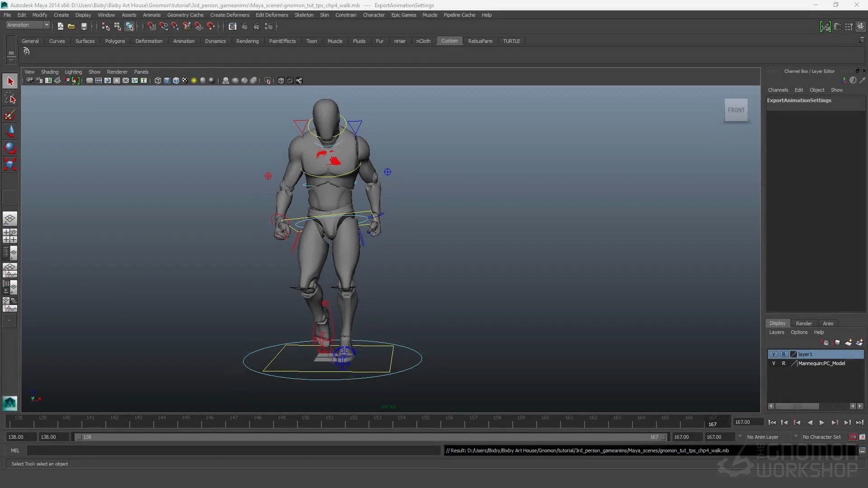Click the MEL command line input field
The image size is (868, 488).
coord(233,450)
